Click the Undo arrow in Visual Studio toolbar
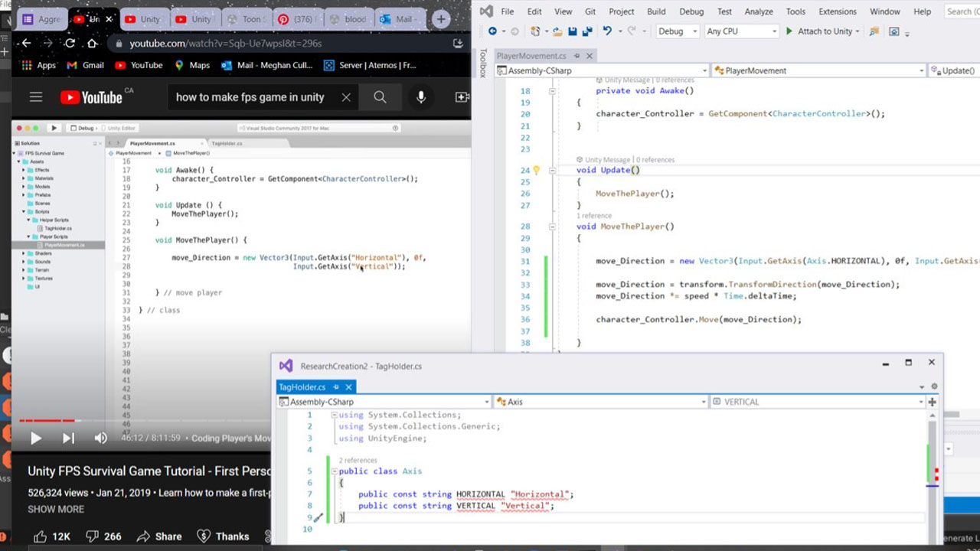The height and width of the screenshot is (551, 980). [x=607, y=31]
